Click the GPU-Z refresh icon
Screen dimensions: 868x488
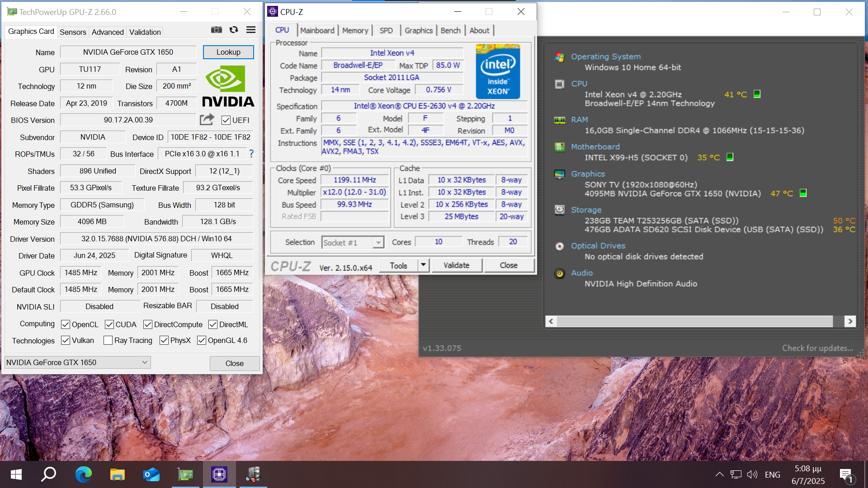coord(234,30)
